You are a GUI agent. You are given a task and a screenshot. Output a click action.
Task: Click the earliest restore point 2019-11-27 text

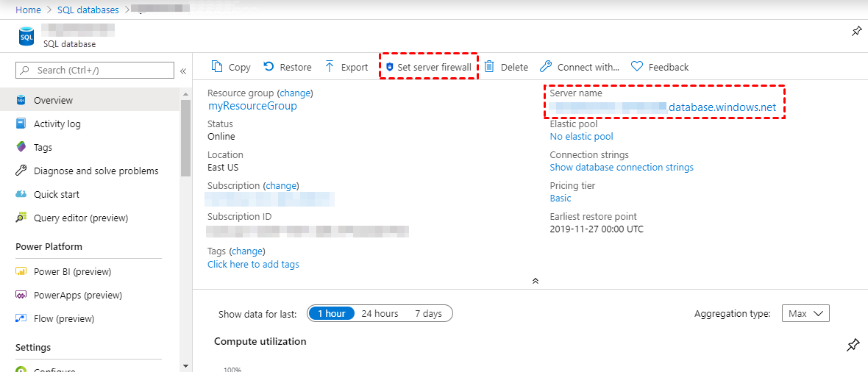pyautogui.click(x=596, y=229)
